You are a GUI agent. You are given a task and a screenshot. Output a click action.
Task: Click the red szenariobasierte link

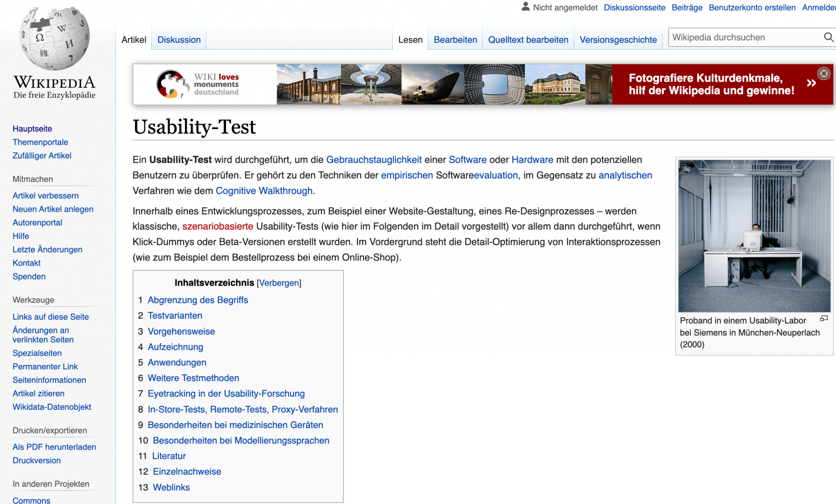(218, 226)
